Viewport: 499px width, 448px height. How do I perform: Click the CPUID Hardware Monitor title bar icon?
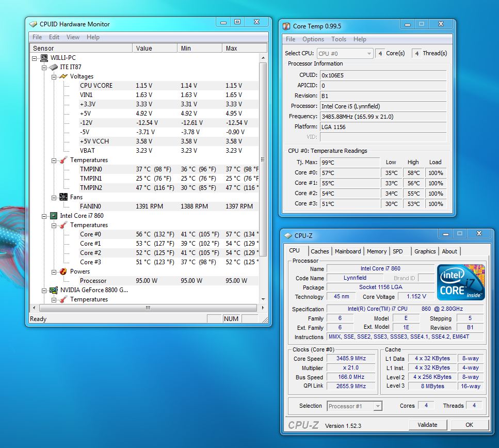tap(33, 24)
